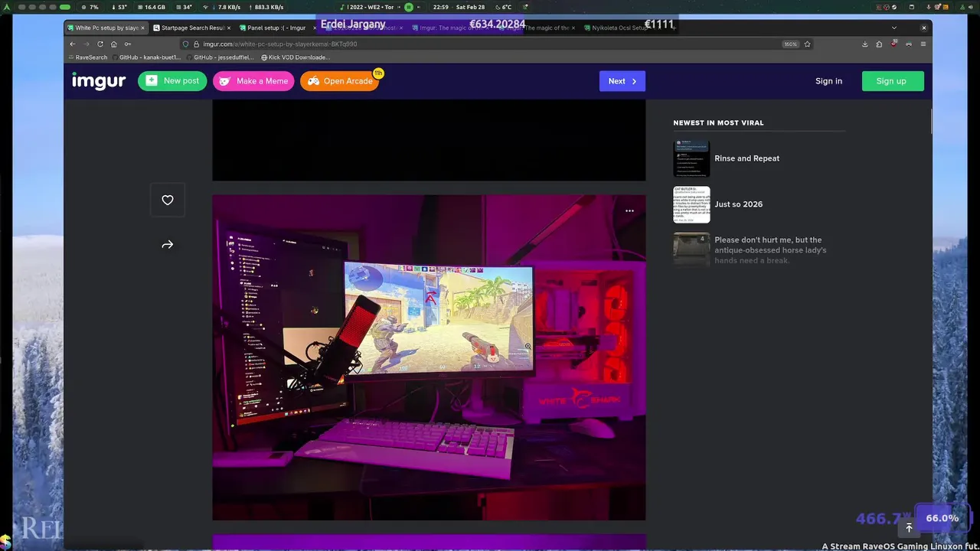Open the GitHub kanak-buet bookmark
980x551 pixels.
[146, 57]
